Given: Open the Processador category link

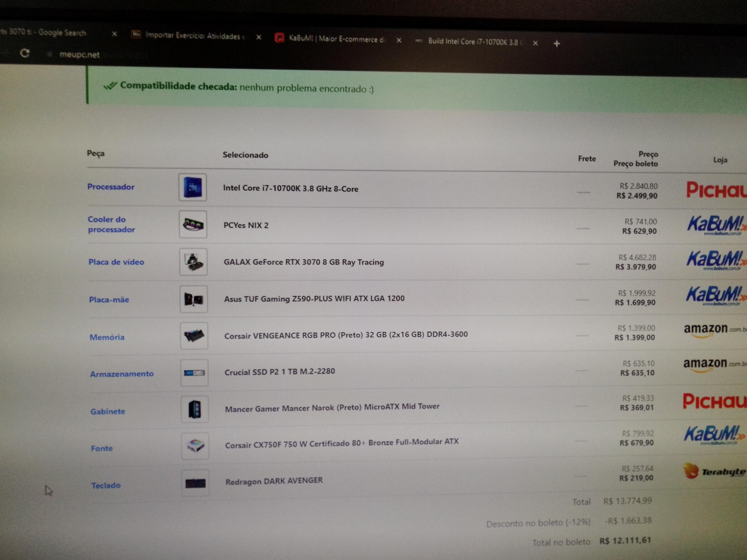Looking at the screenshot, I should coord(111,187).
